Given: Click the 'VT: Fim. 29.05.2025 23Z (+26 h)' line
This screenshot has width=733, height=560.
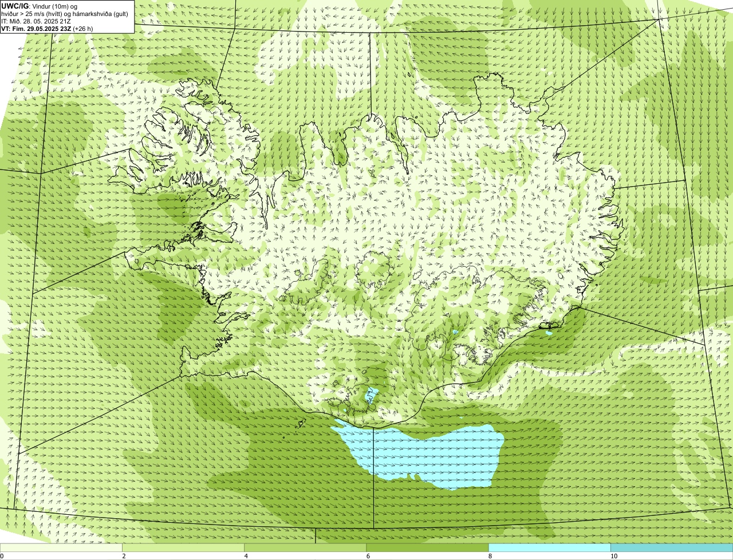Looking at the screenshot, I should point(47,28).
